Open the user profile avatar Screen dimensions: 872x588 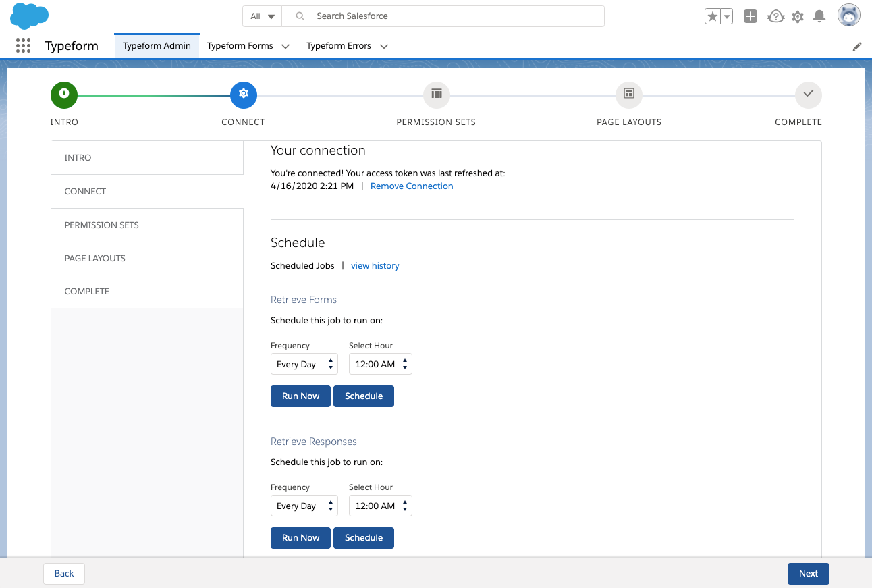[x=849, y=16]
